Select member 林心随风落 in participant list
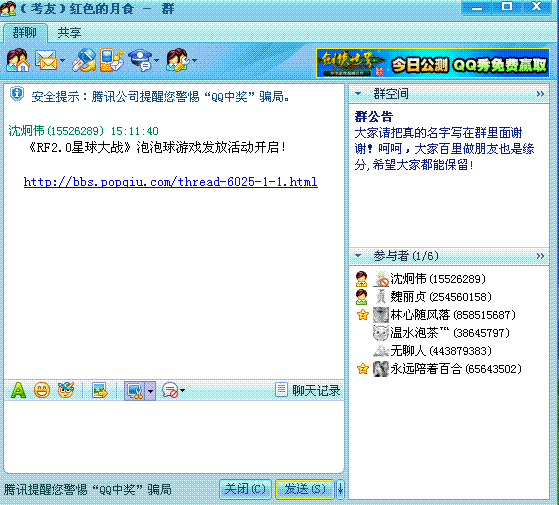This screenshot has height=505, width=559. tap(453, 315)
